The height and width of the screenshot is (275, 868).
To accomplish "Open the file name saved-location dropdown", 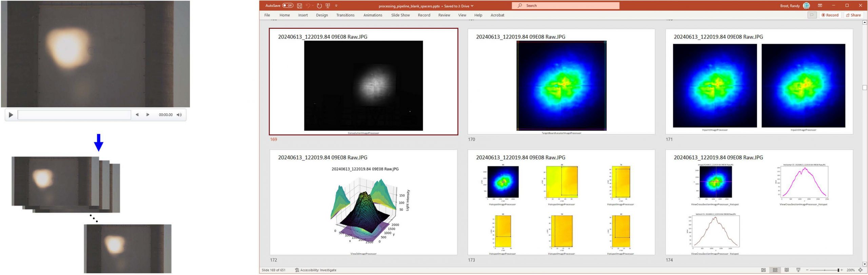I will (x=472, y=6).
